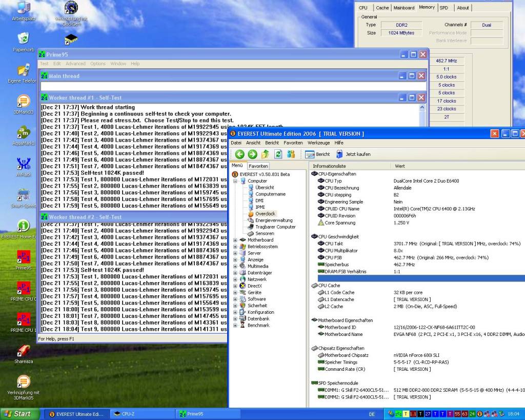Open the Advanced menu in Prime95
The height and width of the screenshot is (420, 525).
coord(75,64)
